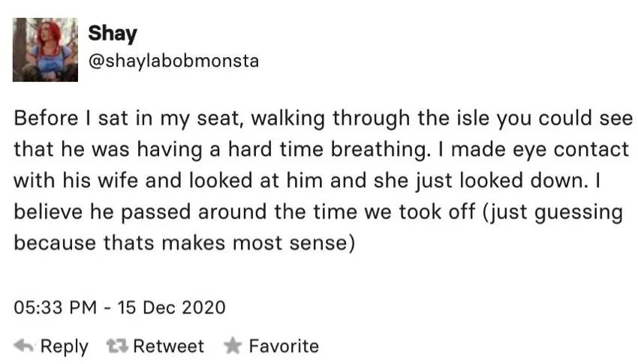
Task: Click the tweet's first line starting "Before I sat"
Action: 324,119
